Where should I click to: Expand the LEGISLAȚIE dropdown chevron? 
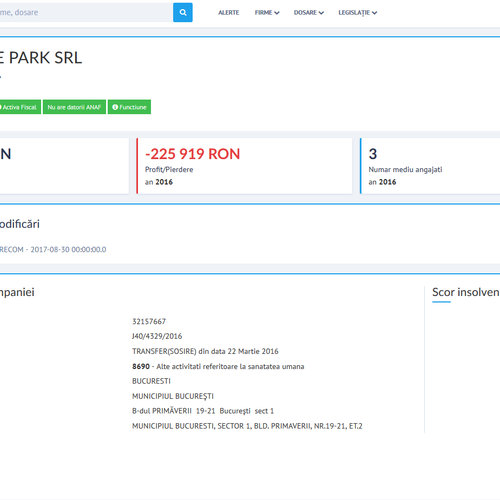point(374,13)
